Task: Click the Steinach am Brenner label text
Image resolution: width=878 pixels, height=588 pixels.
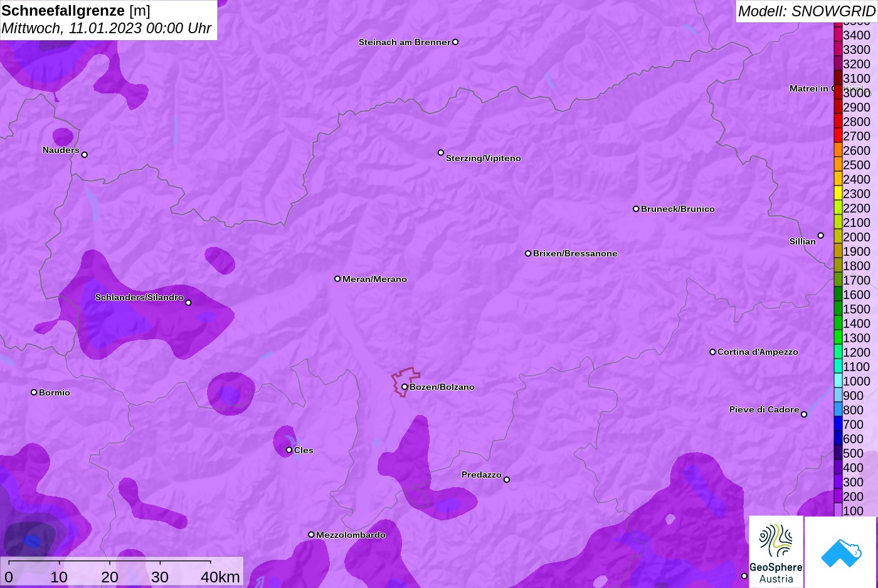Action: click(405, 42)
